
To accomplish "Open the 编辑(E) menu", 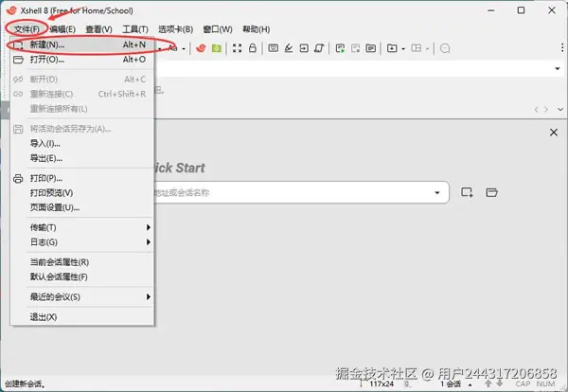I will pyautogui.click(x=62, y=29).
